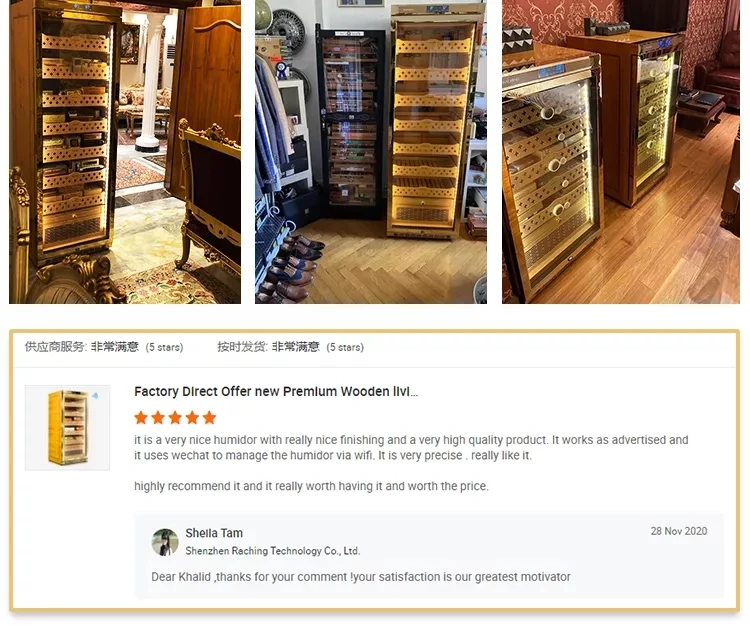Open Sheila Tam's profile name
The height and width of the screenshot is (626, 750).
coord(214,533)
